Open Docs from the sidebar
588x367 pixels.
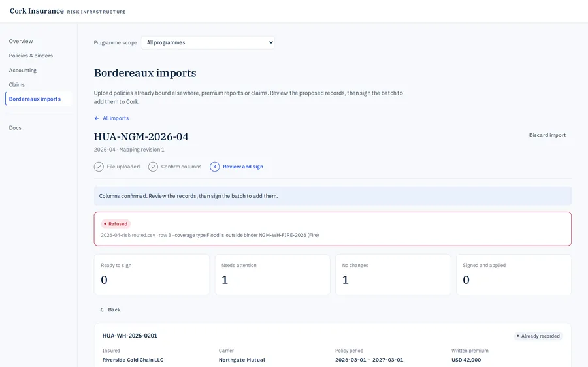point(15,128)
